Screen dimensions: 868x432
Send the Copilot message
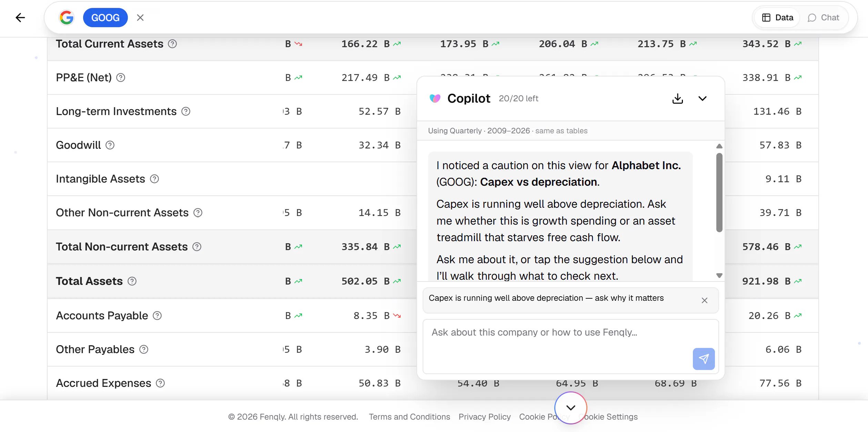[704, 359]
